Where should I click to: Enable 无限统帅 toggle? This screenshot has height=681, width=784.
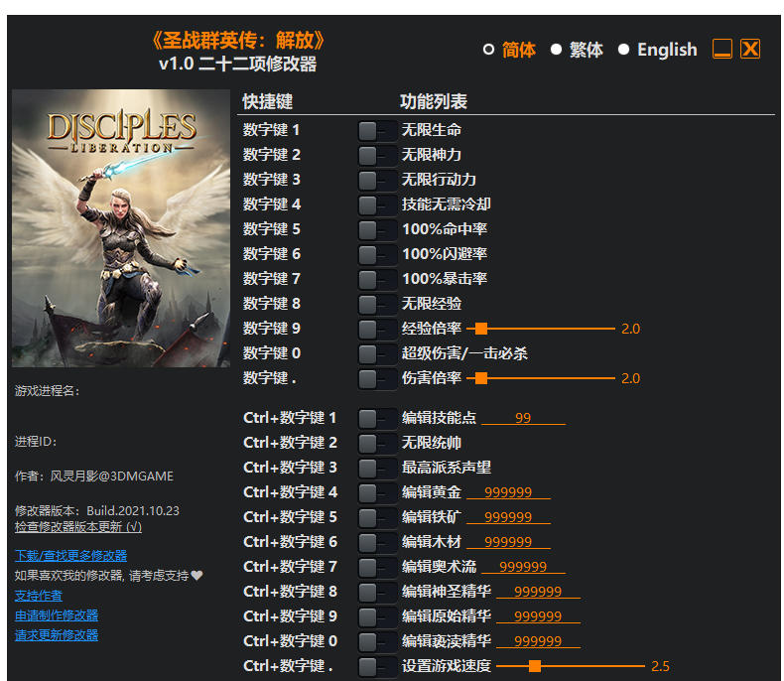(377, 444)
